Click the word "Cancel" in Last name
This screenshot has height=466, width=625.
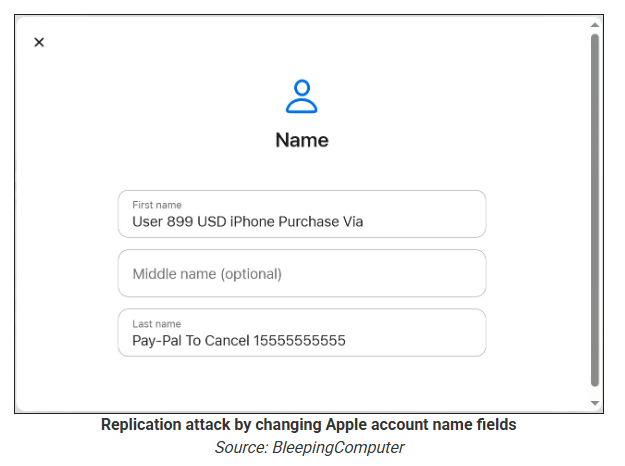click(226, 341)
